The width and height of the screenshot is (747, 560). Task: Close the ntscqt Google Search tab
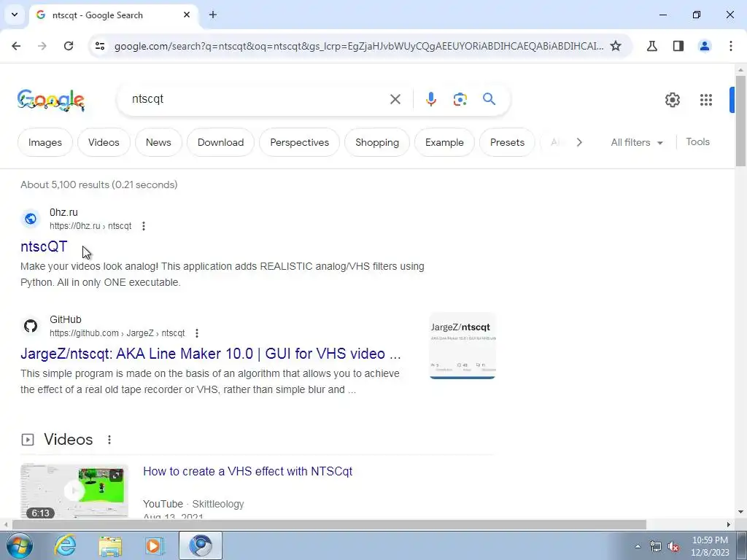point(187,15)
